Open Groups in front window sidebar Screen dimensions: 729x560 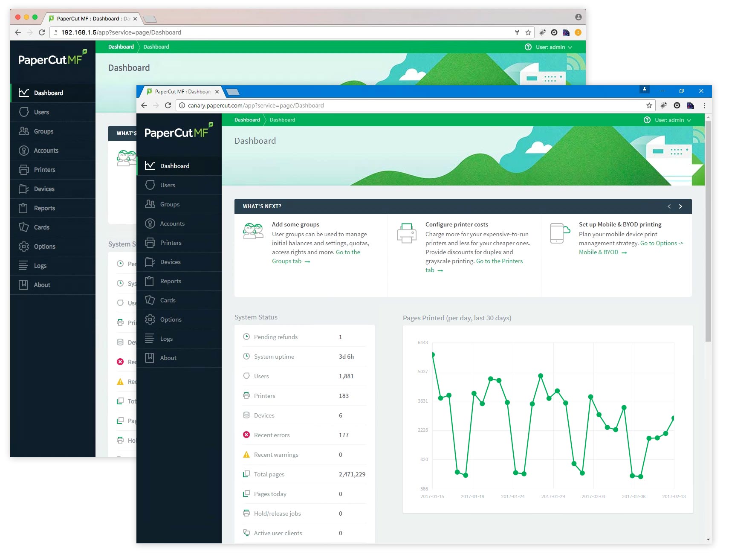(179, 204)
